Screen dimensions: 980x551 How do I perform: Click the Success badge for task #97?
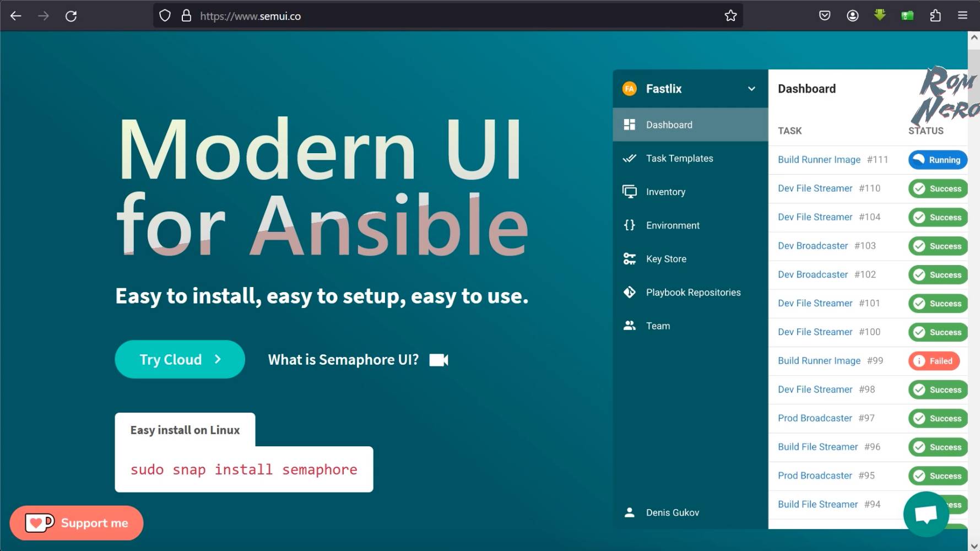point(938,418)
